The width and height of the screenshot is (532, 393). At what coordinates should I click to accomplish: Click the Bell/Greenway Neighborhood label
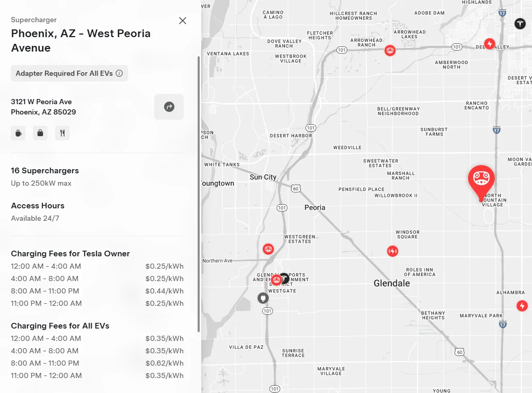pyautogui.click(x=398, y=111)
